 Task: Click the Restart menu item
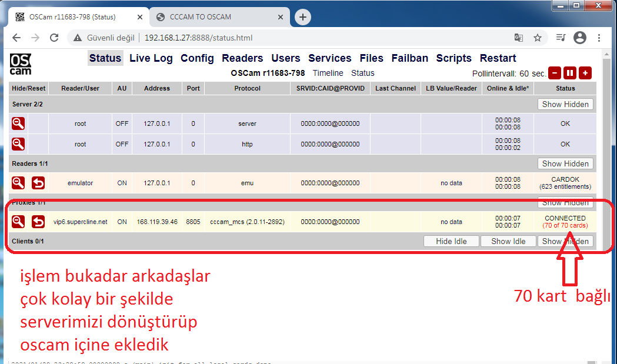pos(498,58)
